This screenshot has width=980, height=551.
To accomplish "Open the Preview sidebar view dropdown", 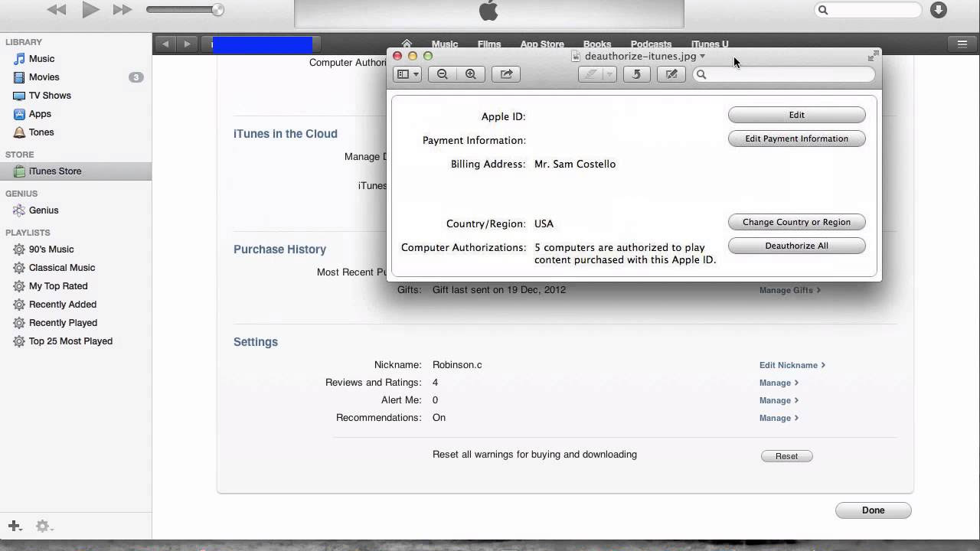I will [407, 74].
